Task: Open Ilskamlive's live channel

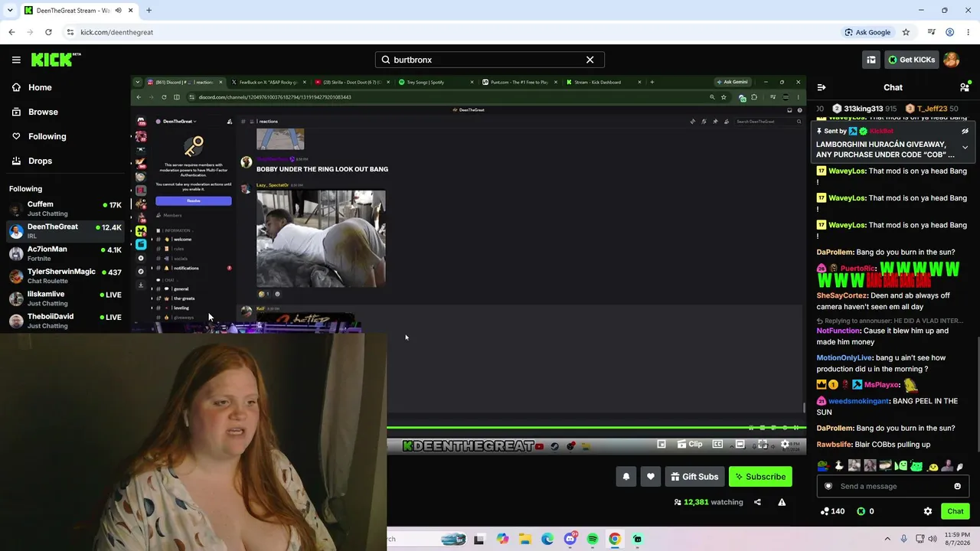Action: tap(65, 298)
